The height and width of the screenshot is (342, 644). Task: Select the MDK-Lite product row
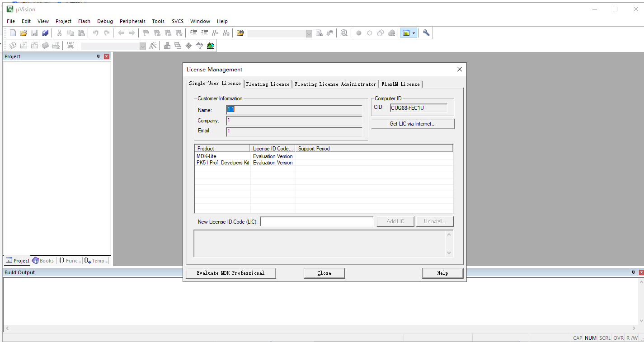pos(324,156)
